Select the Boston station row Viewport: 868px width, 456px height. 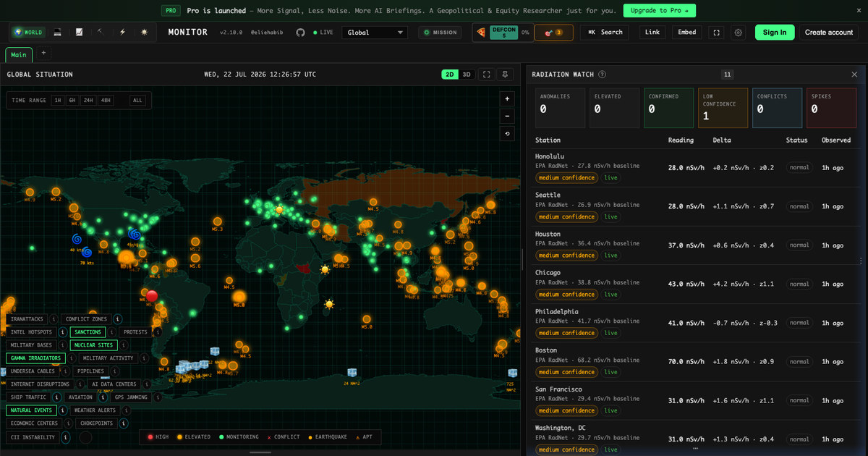(696, 362)
